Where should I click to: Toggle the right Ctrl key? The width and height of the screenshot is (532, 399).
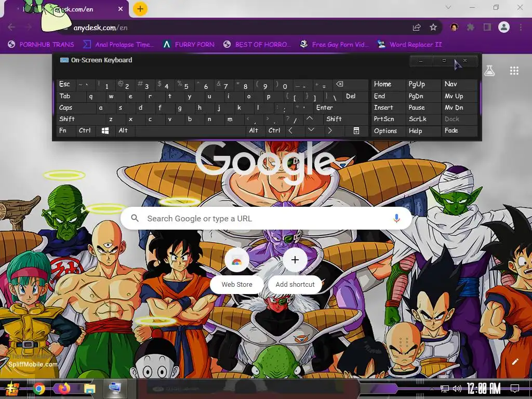click(275, 130)
